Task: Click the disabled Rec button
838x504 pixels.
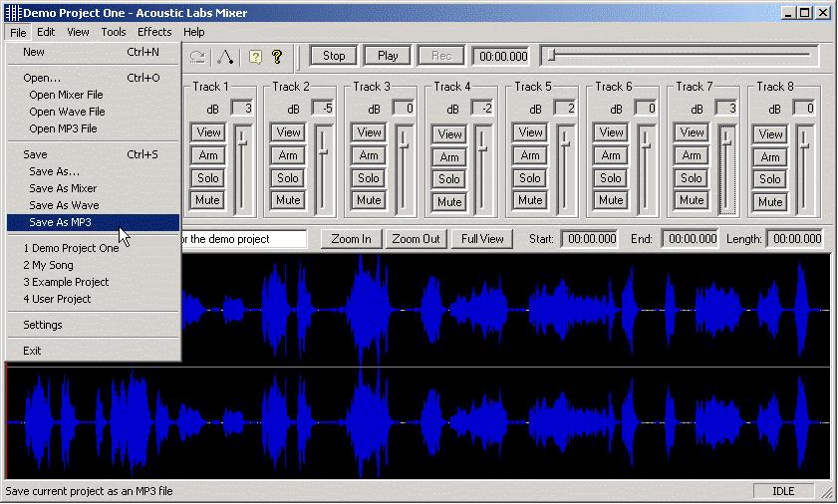Action: [x=441, y=56]
